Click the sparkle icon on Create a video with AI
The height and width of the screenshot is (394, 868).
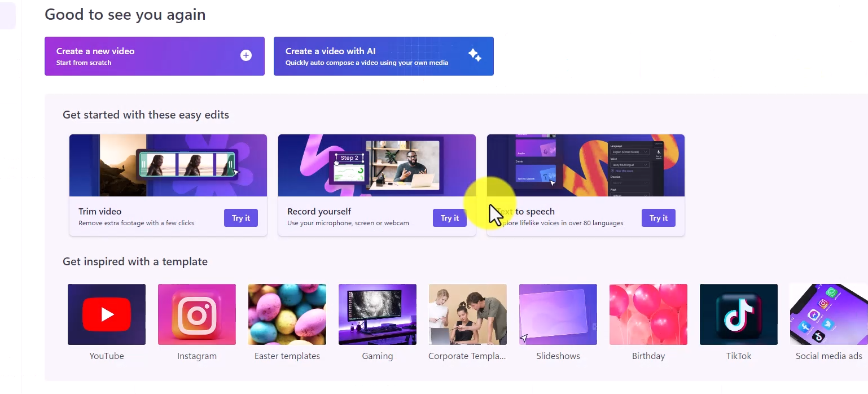click(475, 55)
